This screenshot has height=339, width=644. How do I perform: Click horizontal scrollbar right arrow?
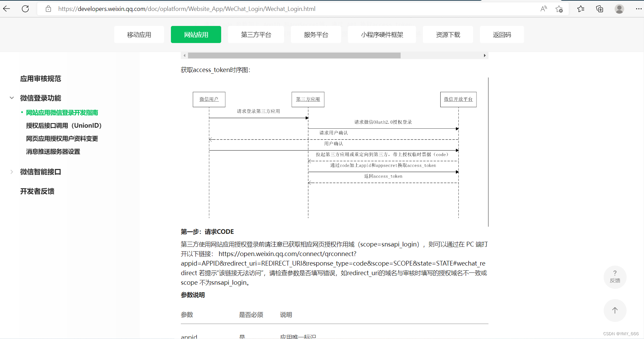(485, 55)
